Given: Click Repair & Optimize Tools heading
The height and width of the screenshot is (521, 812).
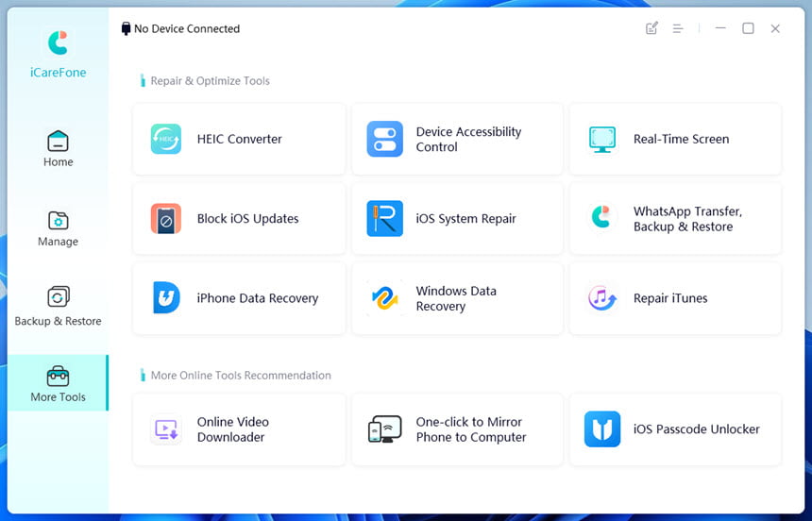Looking at the screenshot, I should click(x=211, y=81).
